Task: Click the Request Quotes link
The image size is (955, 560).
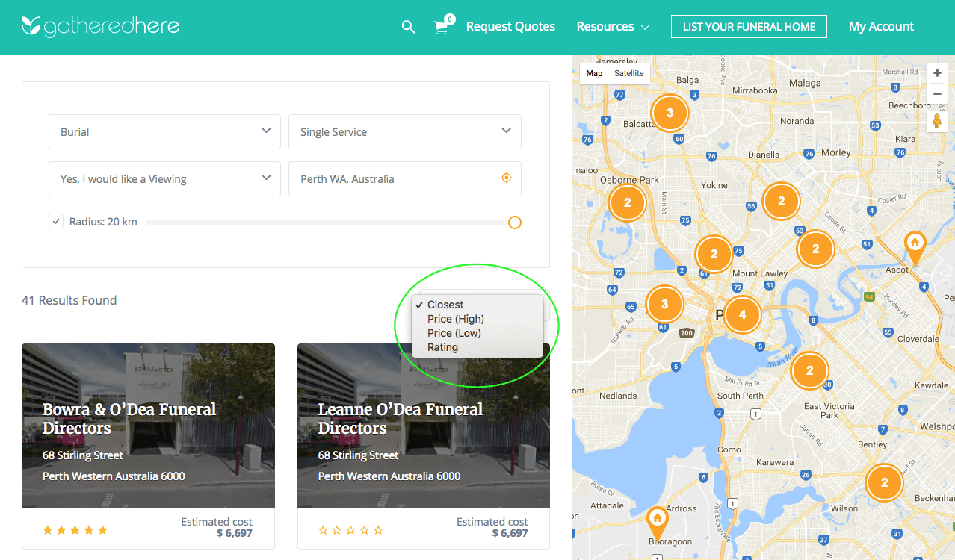Action: 510,26
